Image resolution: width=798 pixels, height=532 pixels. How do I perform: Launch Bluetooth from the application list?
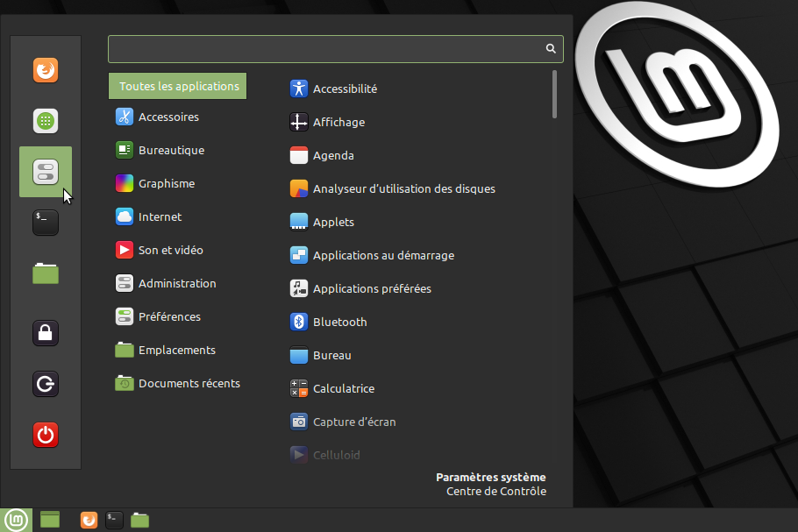coord(339,322)
